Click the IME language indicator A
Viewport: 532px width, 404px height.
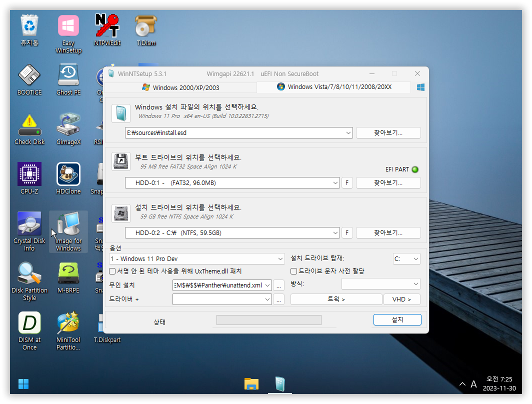click(x=473, y=384)
